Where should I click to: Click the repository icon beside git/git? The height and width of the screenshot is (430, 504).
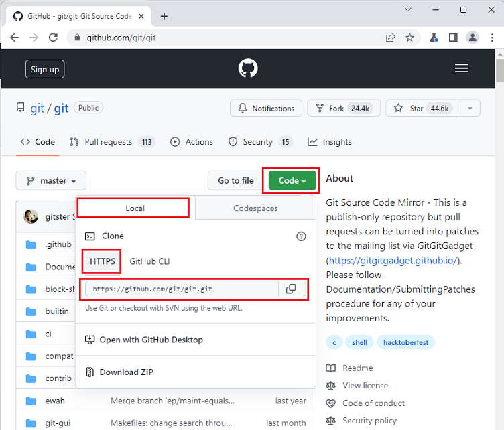[x=21, y=108]
